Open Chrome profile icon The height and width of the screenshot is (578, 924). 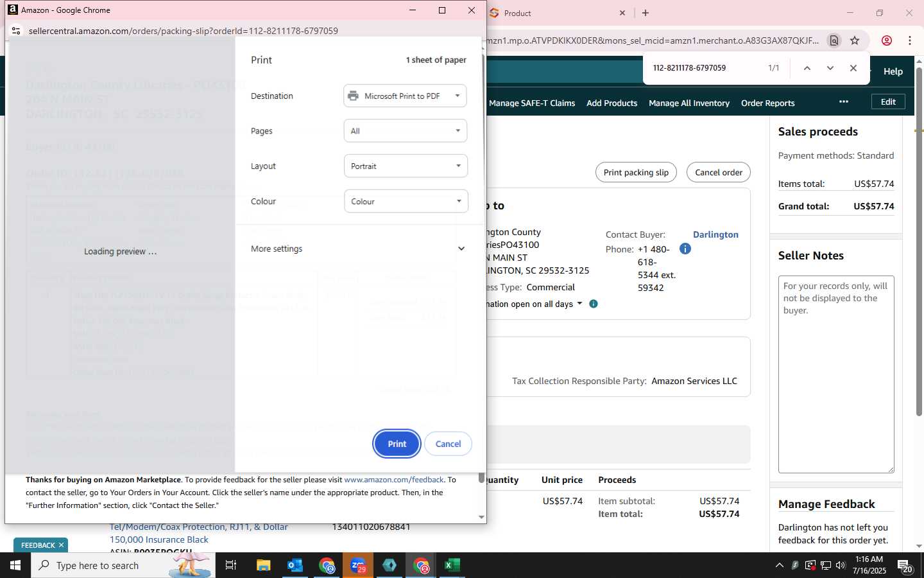pyautogui.click(x=887, y=40)
